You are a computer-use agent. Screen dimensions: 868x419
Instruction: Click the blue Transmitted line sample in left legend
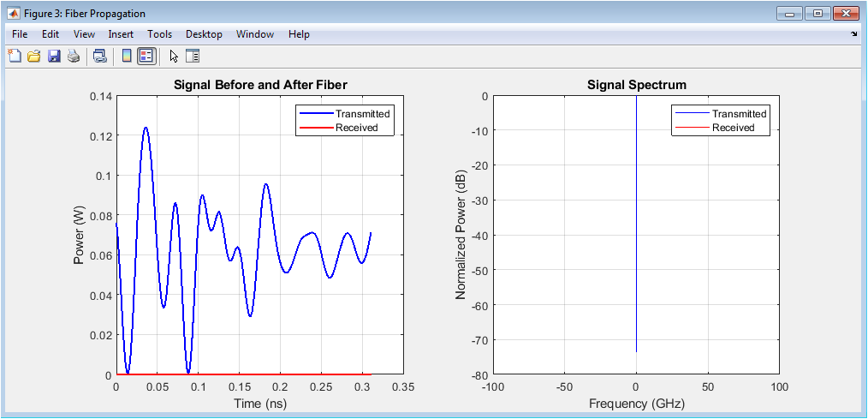pyautogui.click(x=315, y=114)
